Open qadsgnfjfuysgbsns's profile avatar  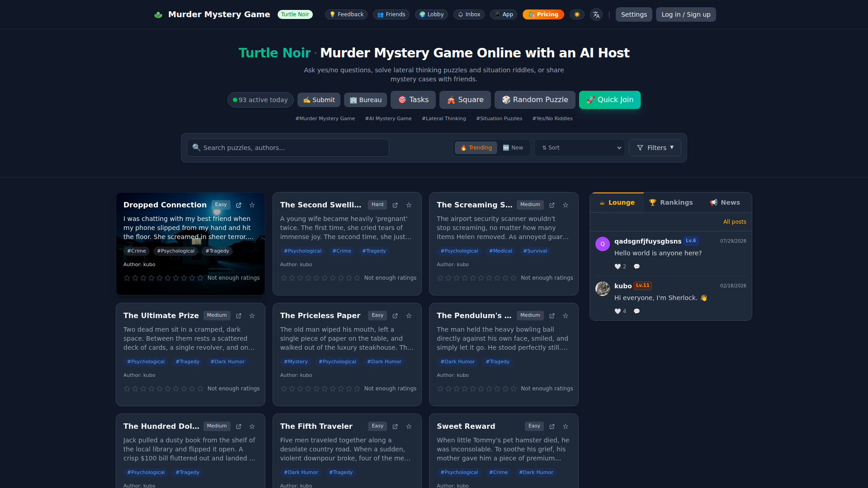coord(603,244)
